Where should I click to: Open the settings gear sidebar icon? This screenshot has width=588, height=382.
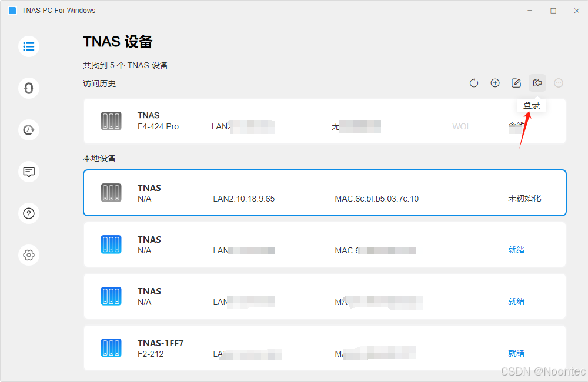pos(29,255)
